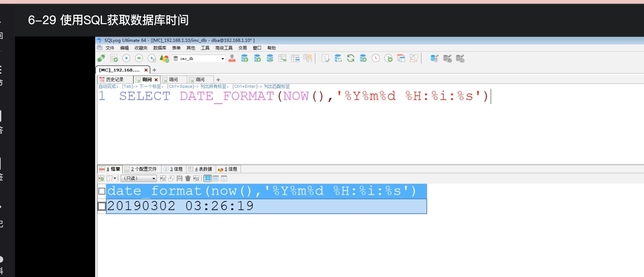Open the 交易 menu
Screen dimensions: 644x277
coord(242,48)
